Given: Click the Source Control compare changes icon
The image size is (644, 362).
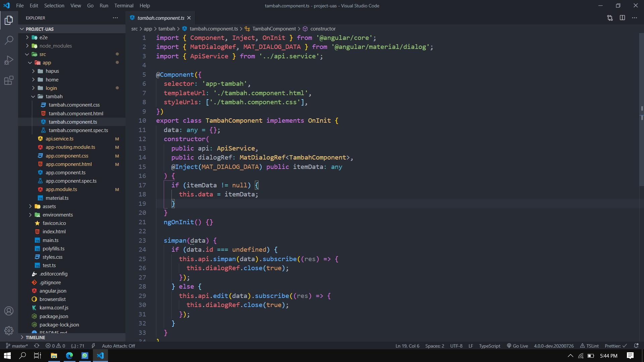Looking at the screenshot, I should click(x=610, y=18).
